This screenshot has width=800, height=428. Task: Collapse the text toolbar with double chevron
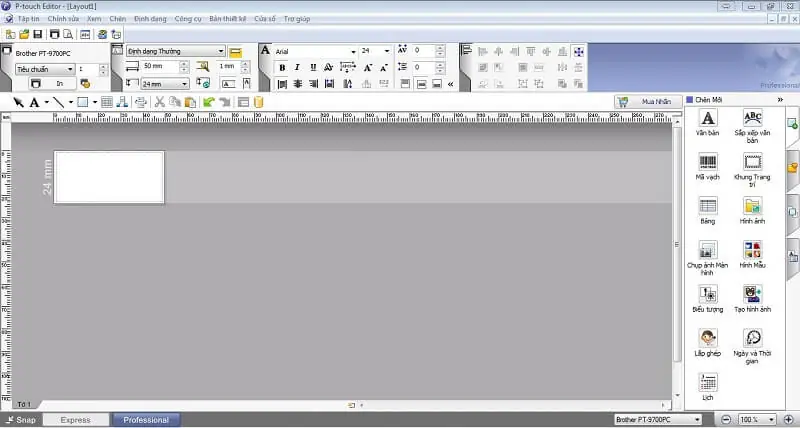point(451,85)
